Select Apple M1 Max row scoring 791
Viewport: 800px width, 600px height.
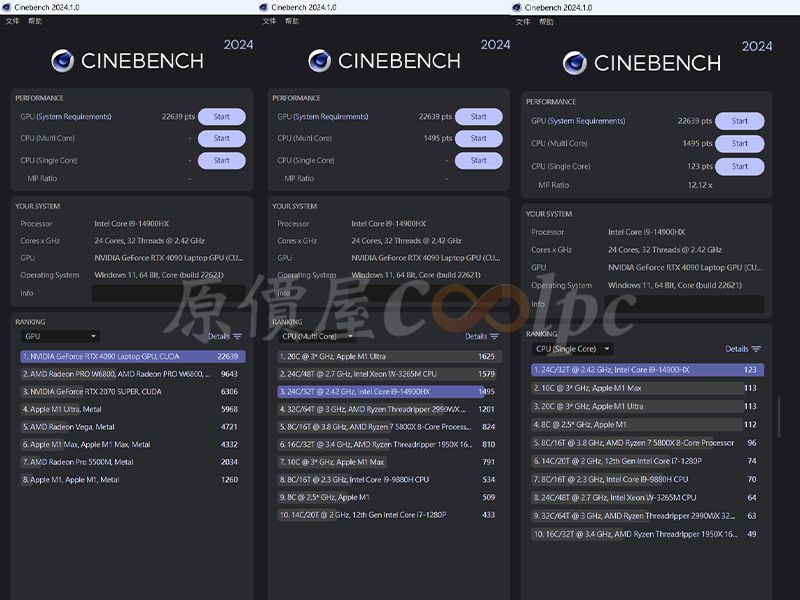pos(390,462)
